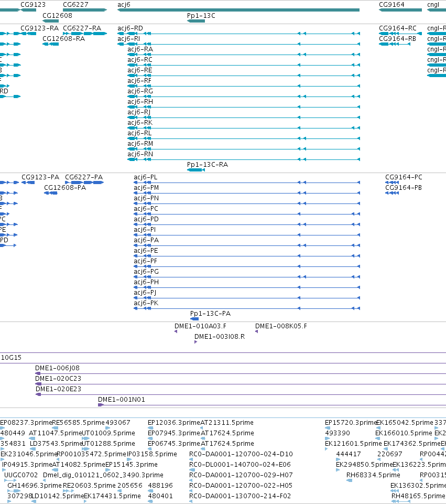Select the CG6227 gene label in top track
This screenshot has height=504, width=446.
coord(75,5)
